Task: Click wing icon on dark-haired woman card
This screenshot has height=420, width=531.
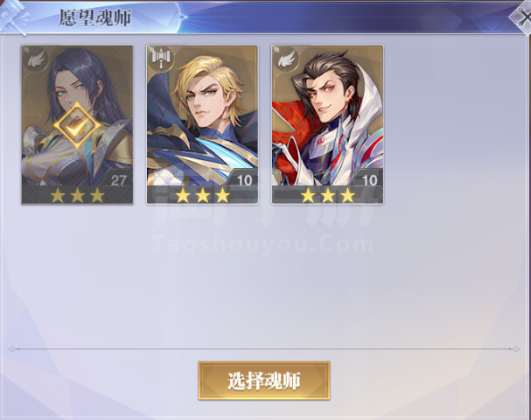Action: tap(36, 60)
